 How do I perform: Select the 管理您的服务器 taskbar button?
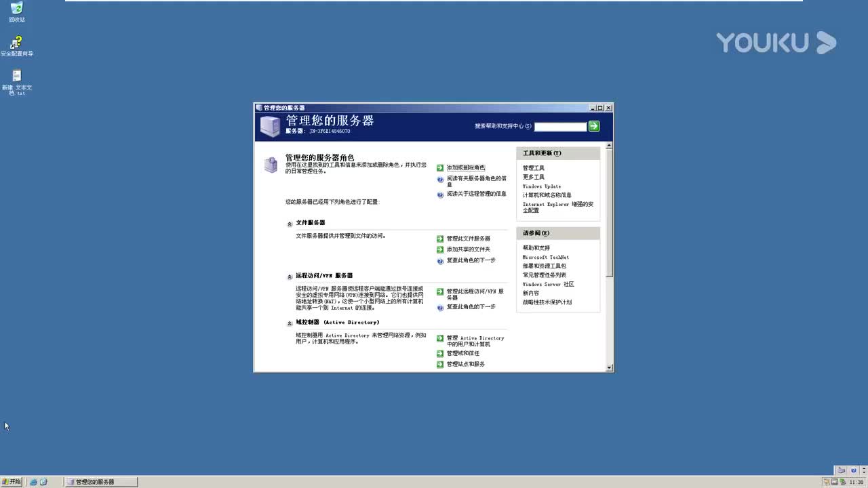(x=102, y=482)
